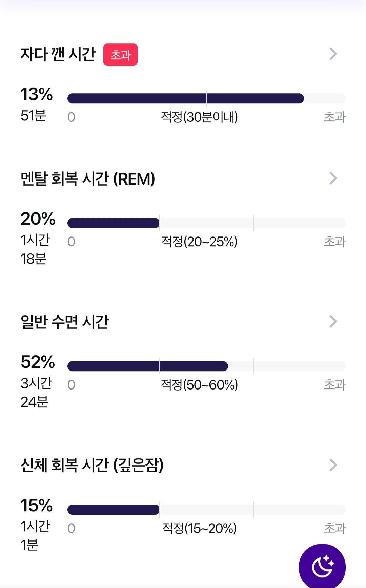Expand 멘탈 회복 시간 (REM) chevron

(333, 178)
